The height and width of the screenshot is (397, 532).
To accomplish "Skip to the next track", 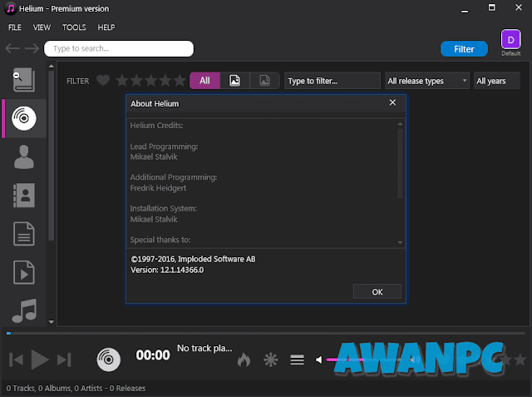I will pyautogui.click(x=64, y=360).
